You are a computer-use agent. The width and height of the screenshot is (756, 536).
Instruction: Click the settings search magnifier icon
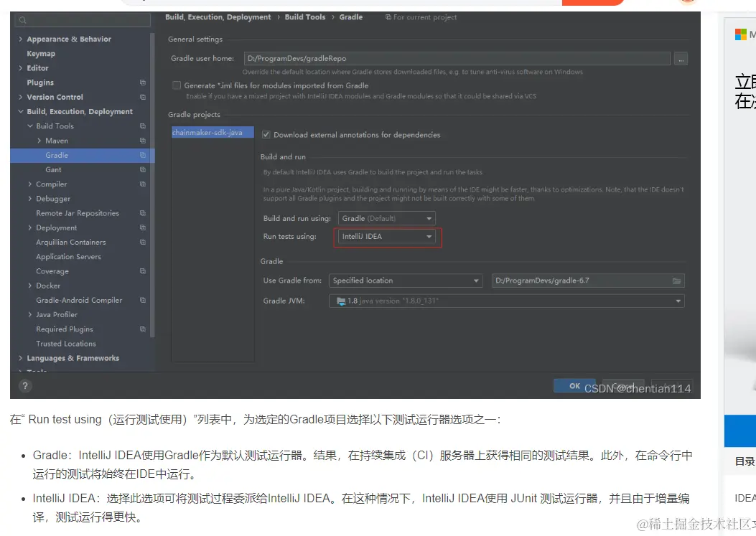[23, 20]
